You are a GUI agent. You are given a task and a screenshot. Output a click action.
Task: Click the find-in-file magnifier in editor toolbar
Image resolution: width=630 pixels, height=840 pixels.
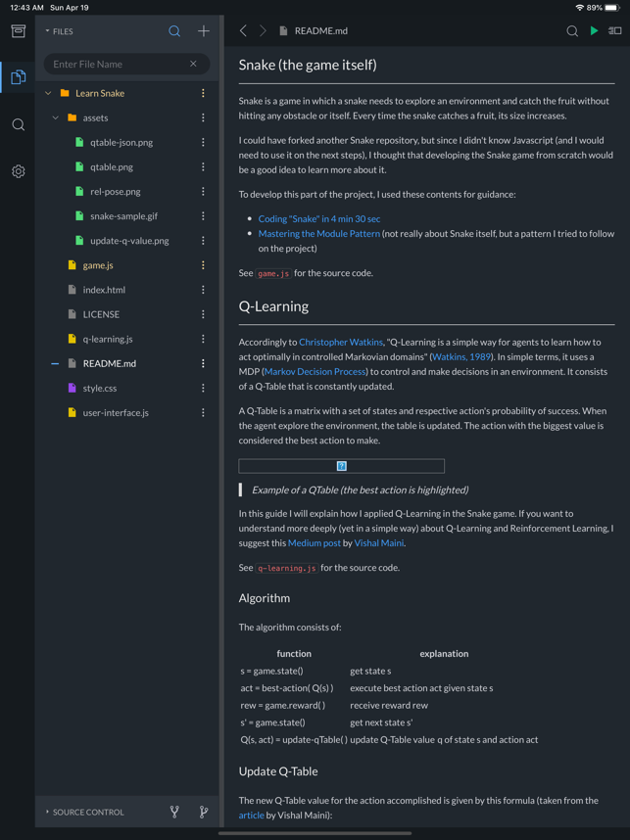(x=572, y=31)
